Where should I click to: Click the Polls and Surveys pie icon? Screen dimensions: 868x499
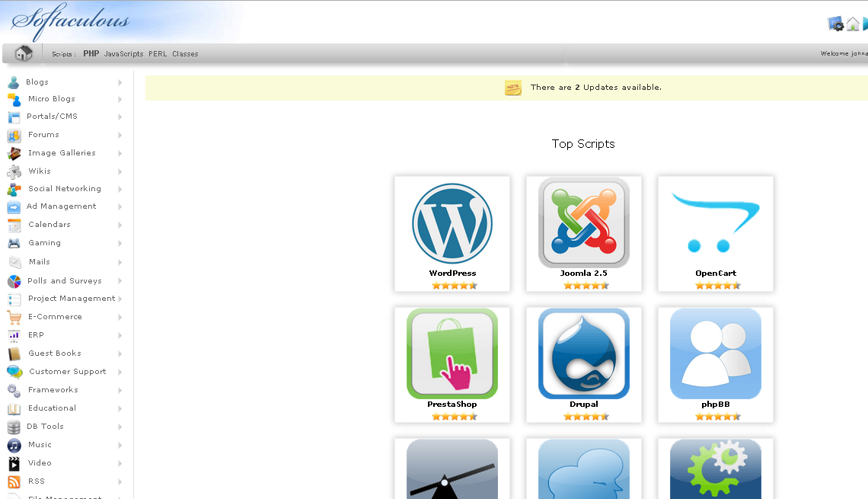click(x=14, y=281)
